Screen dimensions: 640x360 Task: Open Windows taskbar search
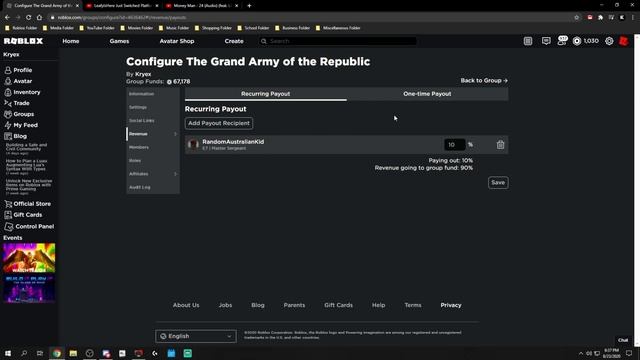coord(24,353)
